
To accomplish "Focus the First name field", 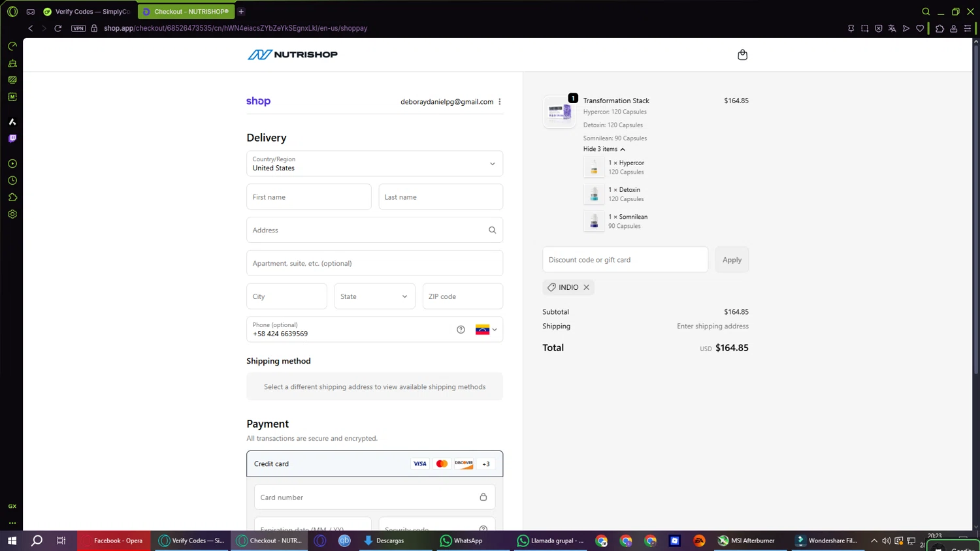I will [x=309, y=197].
